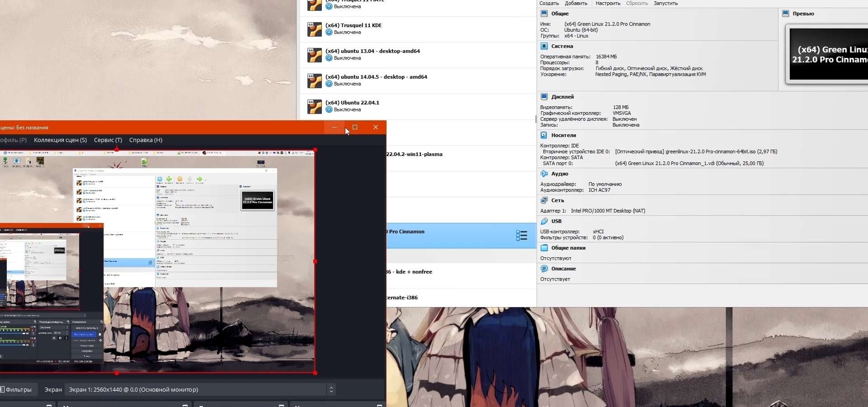Open the Дисплей section header link

562,97
